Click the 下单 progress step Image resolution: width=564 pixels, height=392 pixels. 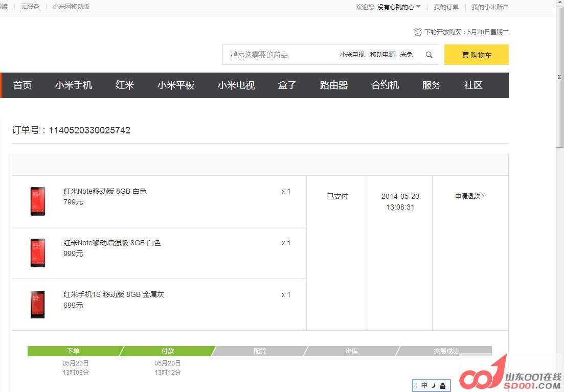click(x=74, y=351)
